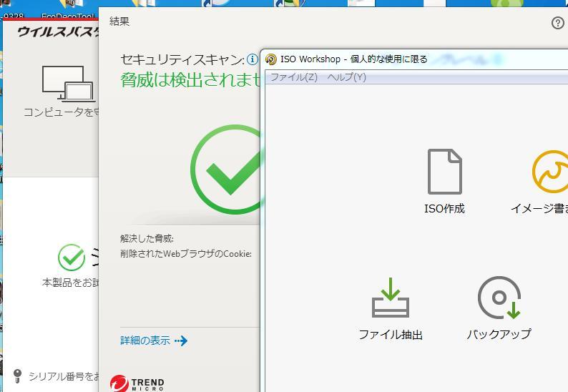Click info icon beside セキュリティスキャン
This screenshot has width=568, height=392.
click(x=252, y=59)
